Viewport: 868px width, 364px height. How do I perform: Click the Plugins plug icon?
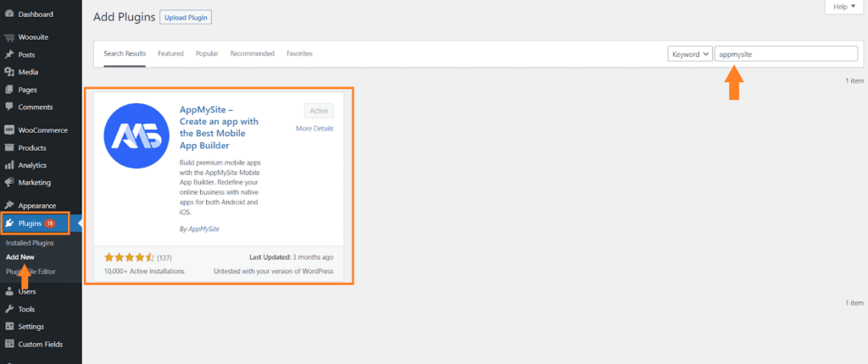[x=9, y=223]
